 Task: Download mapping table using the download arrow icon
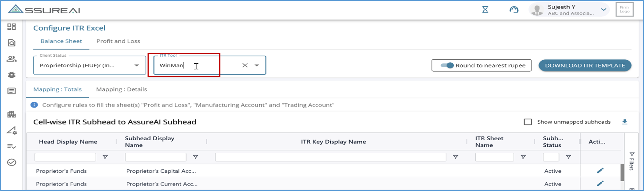click(x=625, y=122)
